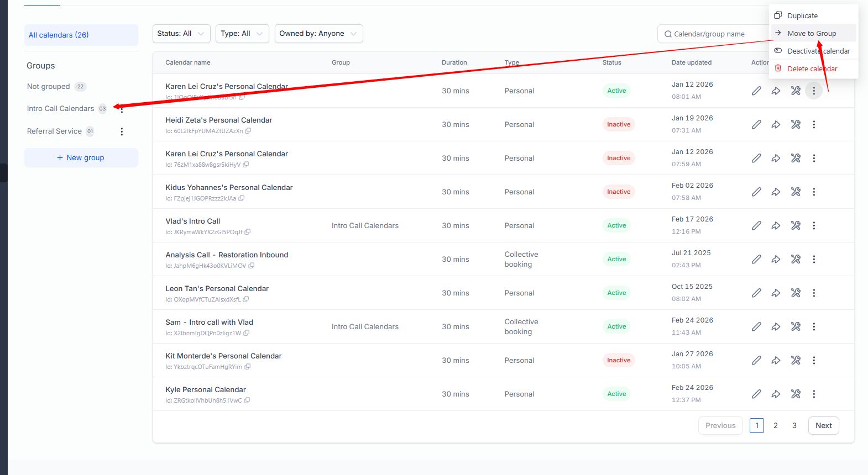Click edit pencil for Heidi Zeta's Personal Calendar
868x475 pixels.
[x=756, y=125]
